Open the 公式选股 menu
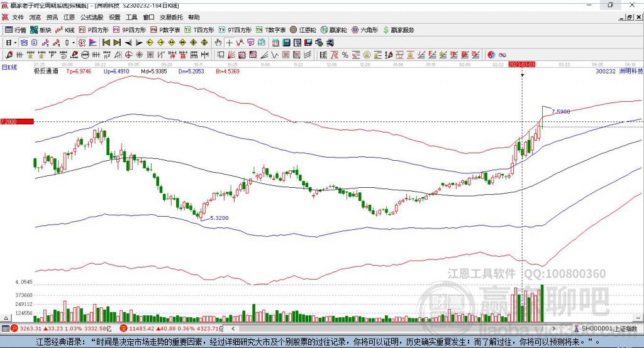Image resolution: width=644 pixels, height=348 pixels. pos(92,17)
